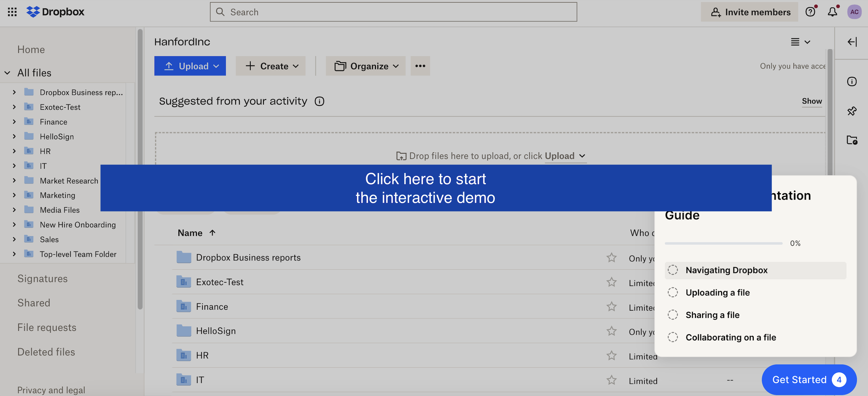Screen dimensions: 868x396
Task: Change list view layout dropdown
Action: point(800,42)
